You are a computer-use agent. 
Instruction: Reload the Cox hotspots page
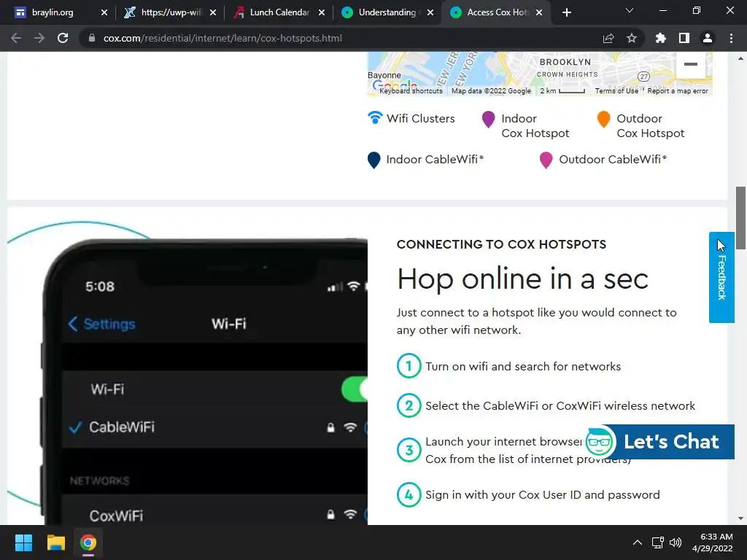click(x=63, y=38)
